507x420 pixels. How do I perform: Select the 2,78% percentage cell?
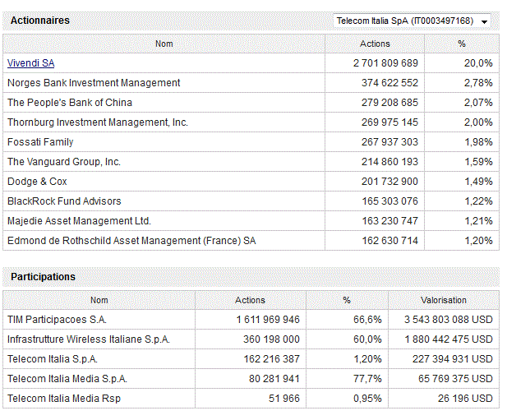click(478, 83)
